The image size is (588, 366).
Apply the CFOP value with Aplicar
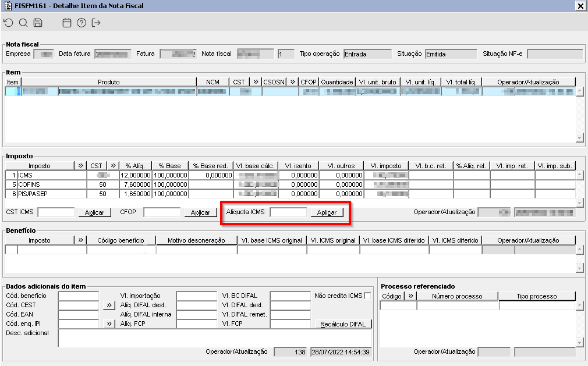pyautogui.click(x=201, y=212)
